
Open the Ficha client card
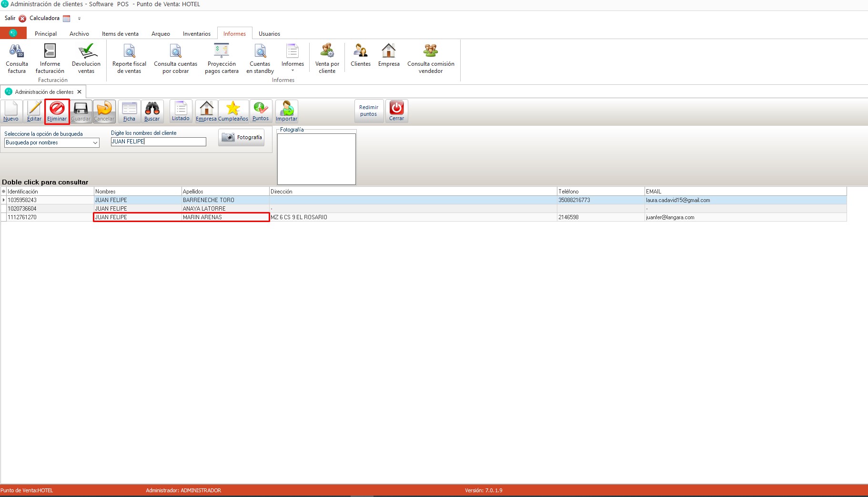(129, 111)
